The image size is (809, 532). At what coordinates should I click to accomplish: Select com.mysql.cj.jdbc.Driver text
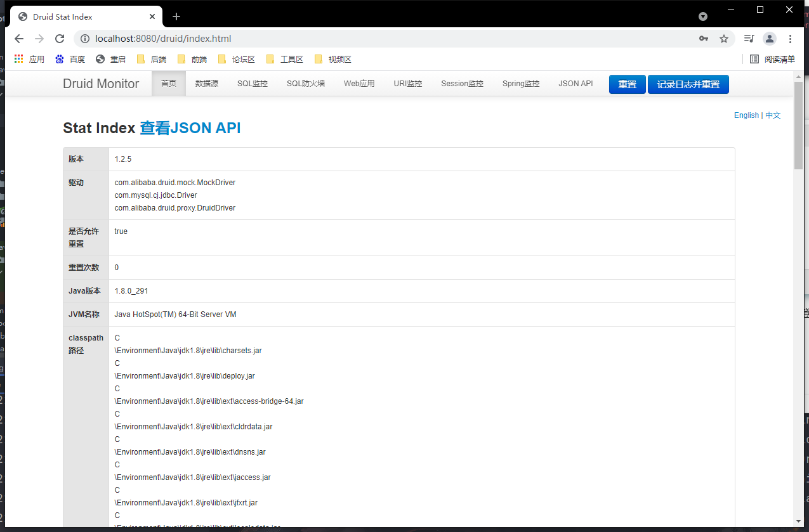click(155, 195)
